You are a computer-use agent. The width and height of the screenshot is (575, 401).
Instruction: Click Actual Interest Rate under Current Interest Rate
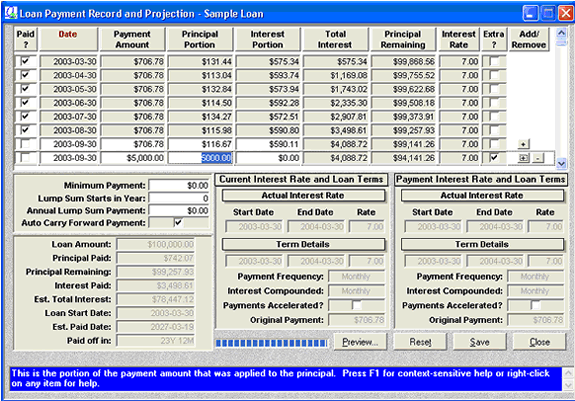pyautogui.click(x=303, y=195)
